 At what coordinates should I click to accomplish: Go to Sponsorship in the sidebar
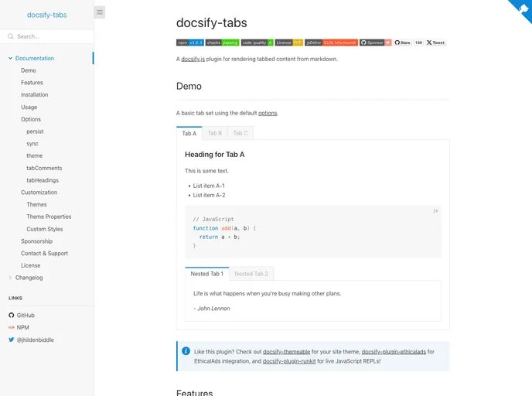36,241
